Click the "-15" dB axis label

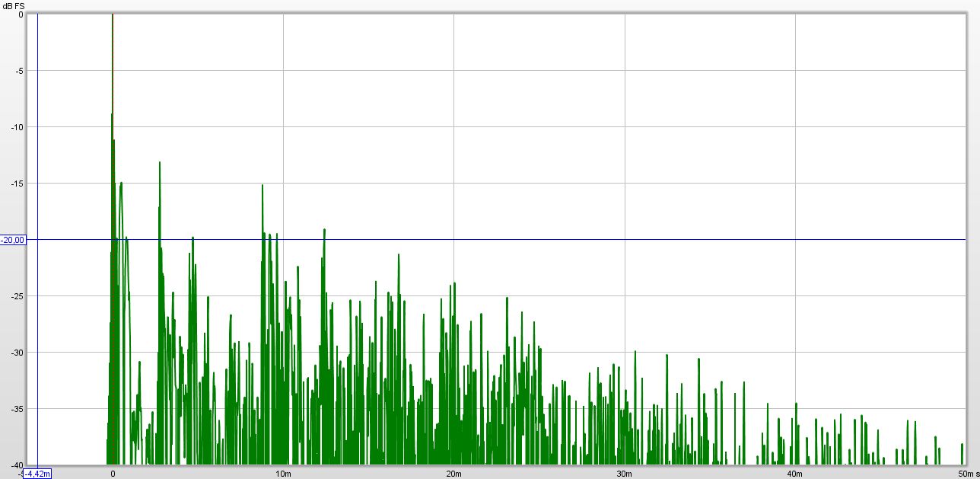coord(17,184)
